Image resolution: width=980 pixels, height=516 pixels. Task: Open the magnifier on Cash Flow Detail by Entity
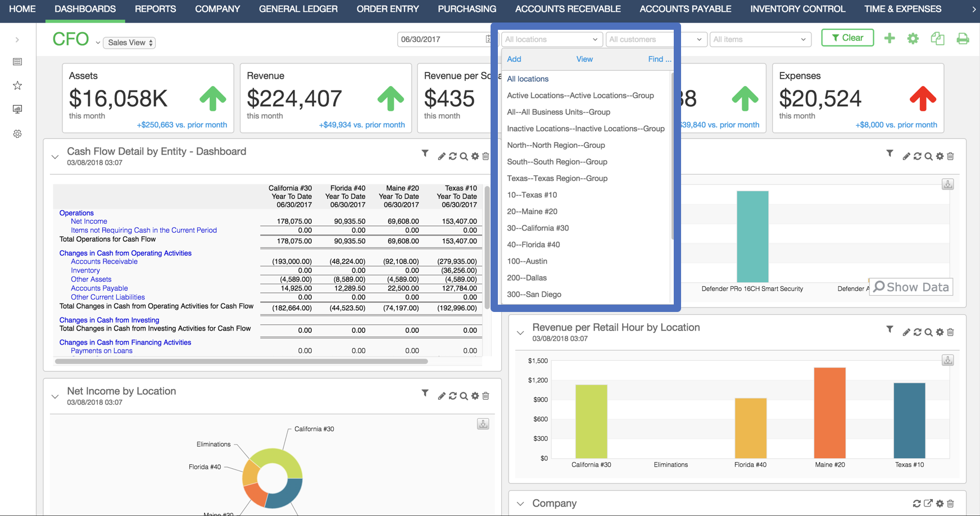(x=464, y=156)
